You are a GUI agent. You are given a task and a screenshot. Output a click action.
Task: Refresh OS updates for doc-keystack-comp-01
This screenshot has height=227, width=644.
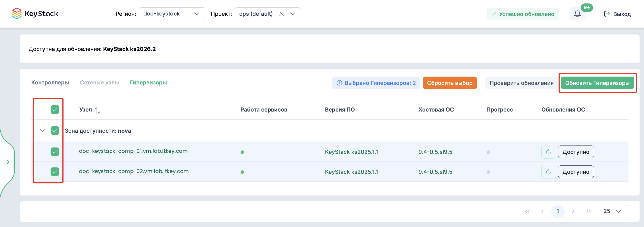[548, 152]
